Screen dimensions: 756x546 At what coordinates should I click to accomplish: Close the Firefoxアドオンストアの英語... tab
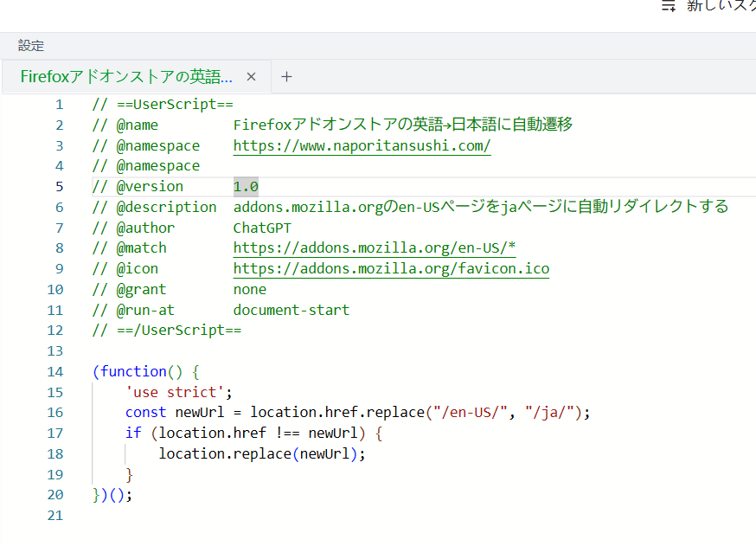(251, 77)
